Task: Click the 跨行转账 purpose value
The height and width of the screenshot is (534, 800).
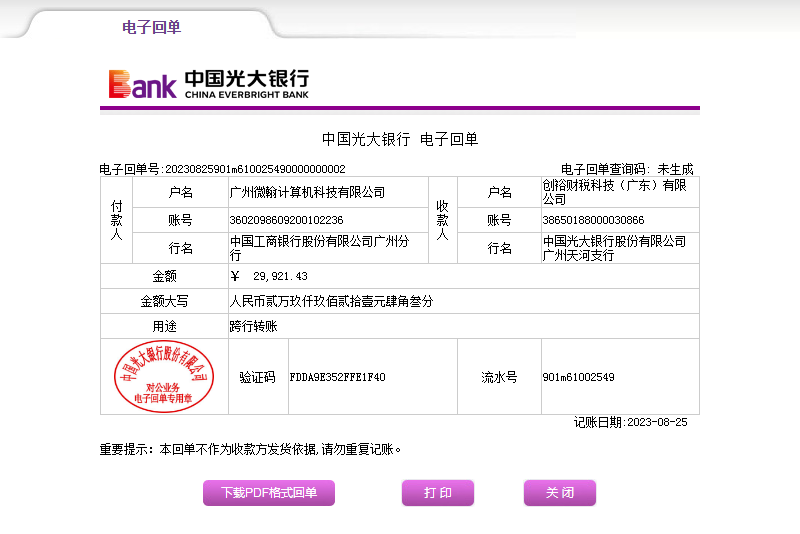Action: coord(253,326)
